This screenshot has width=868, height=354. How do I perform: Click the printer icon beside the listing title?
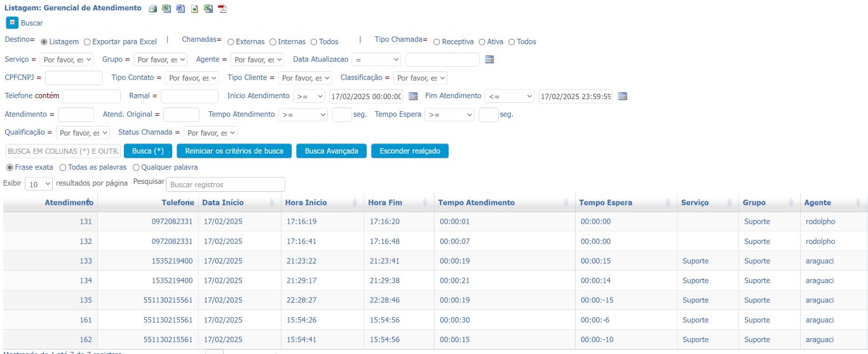(153, 9)
